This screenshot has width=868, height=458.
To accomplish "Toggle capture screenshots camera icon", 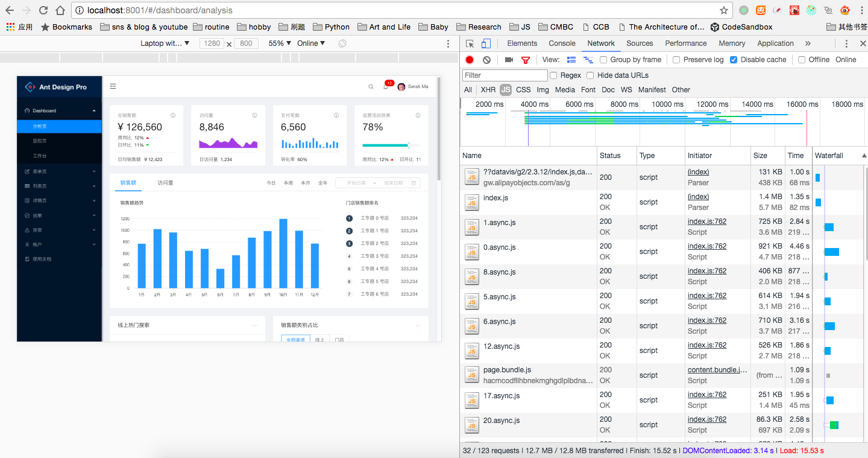I will [x=509, y=60].
